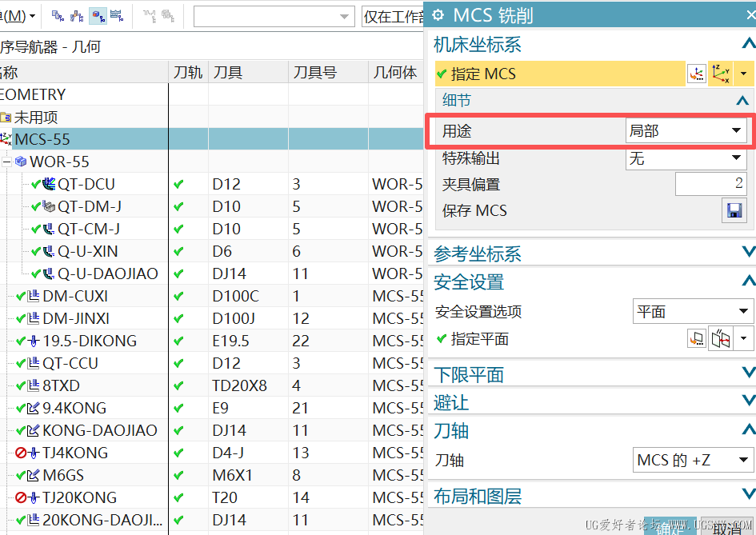The image size is (756, 535).
Task: Collapse the WOR-55 tree node
Action: [x=6, y=162]
